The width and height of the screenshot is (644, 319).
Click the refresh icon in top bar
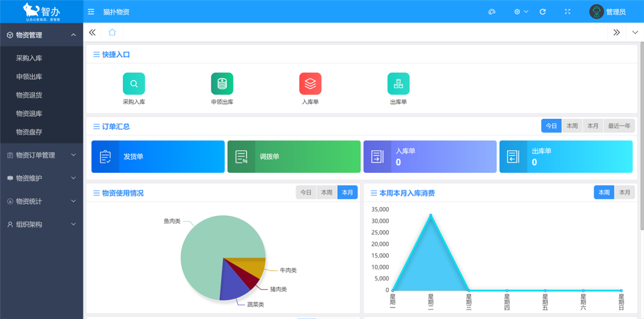point(543,12)
